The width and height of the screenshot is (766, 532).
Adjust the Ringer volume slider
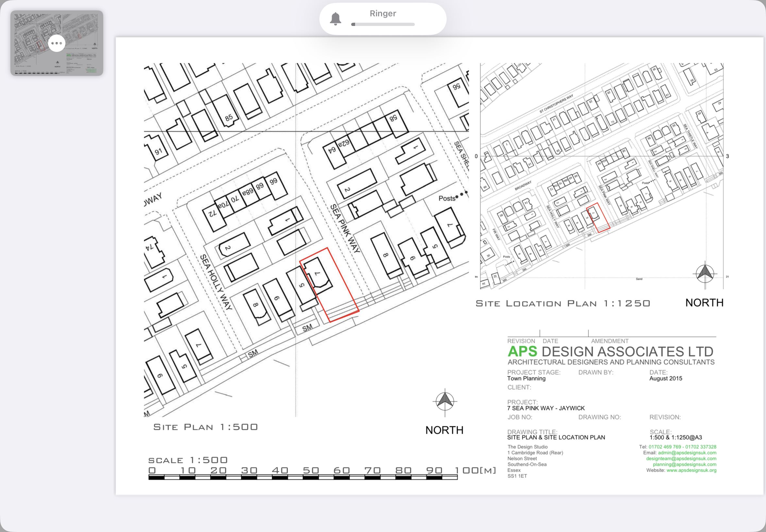click(383, 24)
